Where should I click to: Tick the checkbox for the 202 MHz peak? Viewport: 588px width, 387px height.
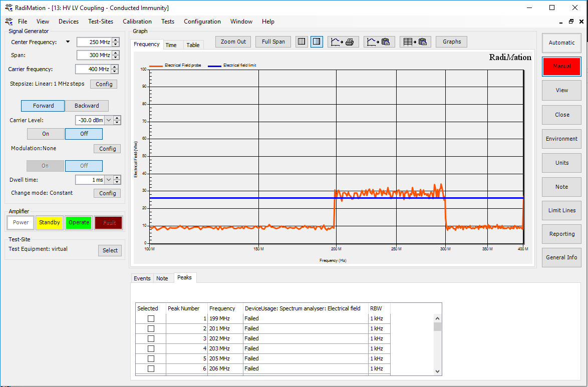click(x=151, y=338)
